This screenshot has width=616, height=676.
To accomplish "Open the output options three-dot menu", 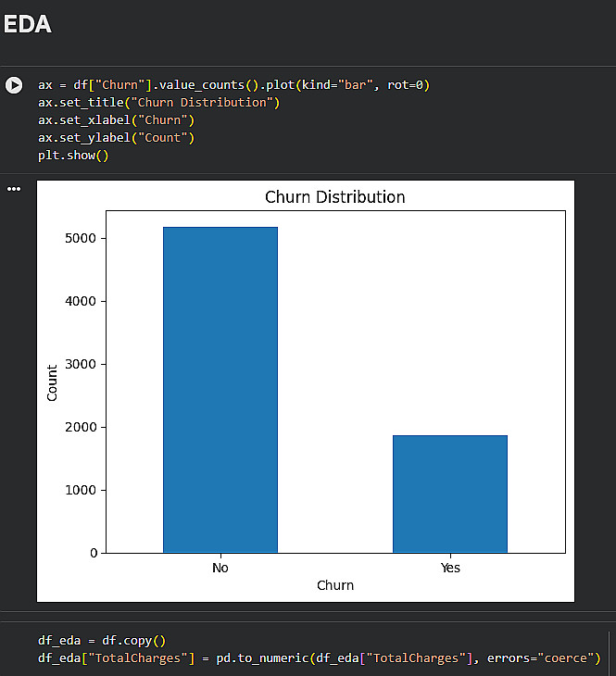I will [x=14, y=189].
